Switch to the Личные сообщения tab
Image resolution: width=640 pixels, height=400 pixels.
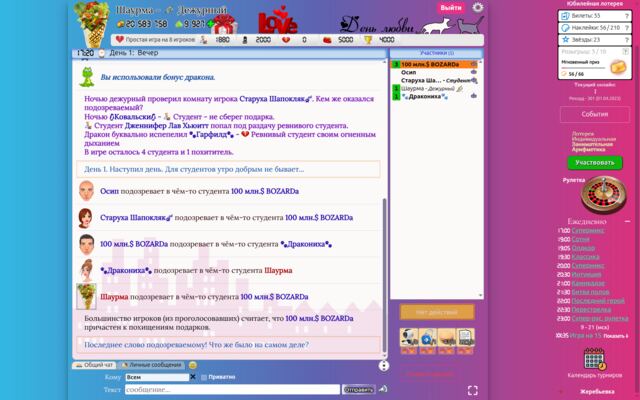click(151, 365)
